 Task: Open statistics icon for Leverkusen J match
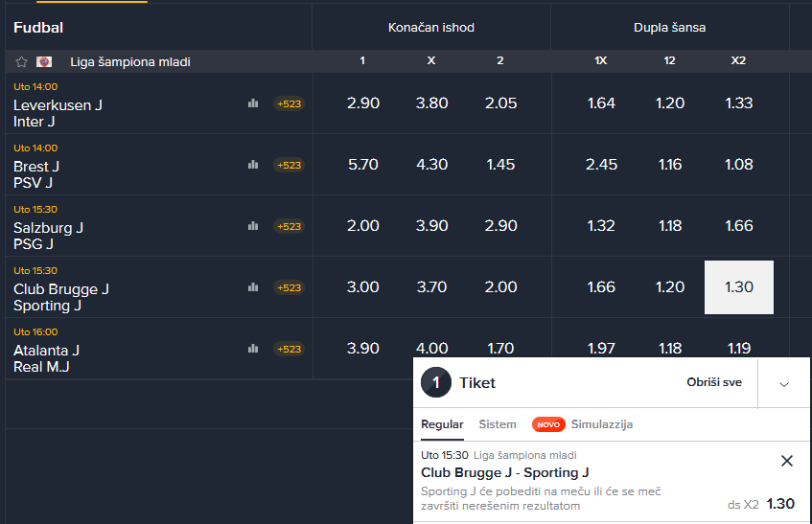(253, 103)
